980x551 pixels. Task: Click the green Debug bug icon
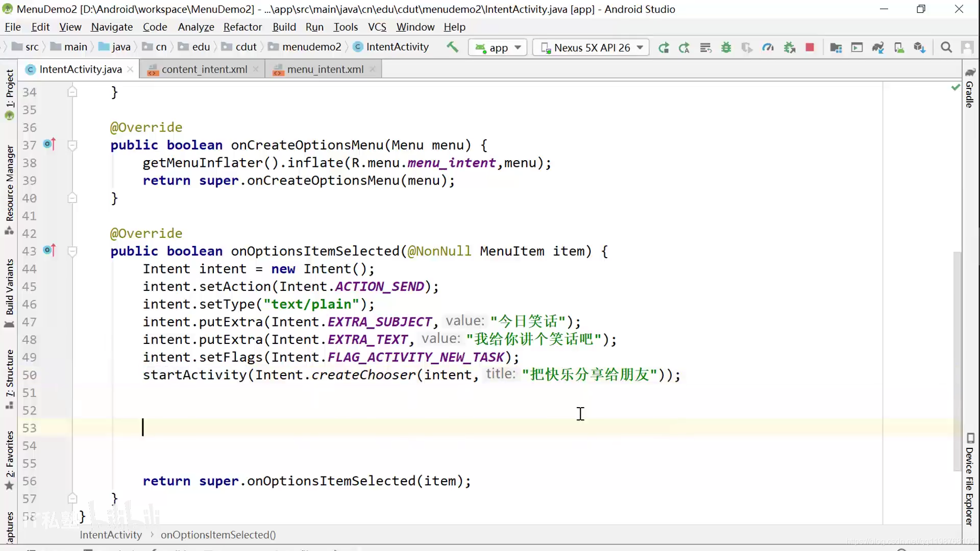[x=726, y=47]
